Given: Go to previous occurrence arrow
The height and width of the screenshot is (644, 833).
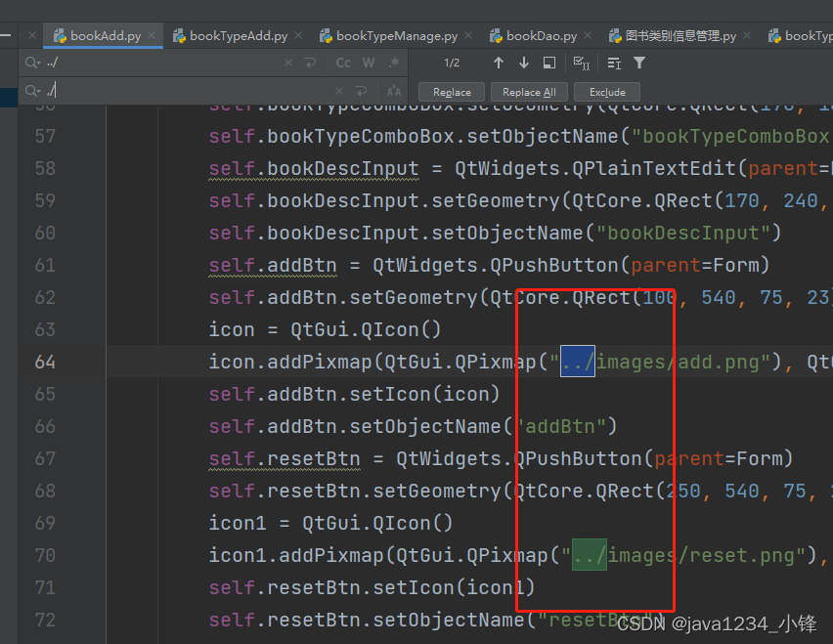Looking at the screenshot, I should point(499,63).
